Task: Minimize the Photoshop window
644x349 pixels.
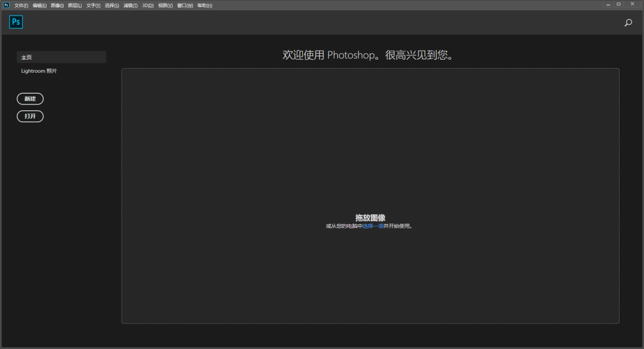Action: pyautogui.click(x=608, y=4)
